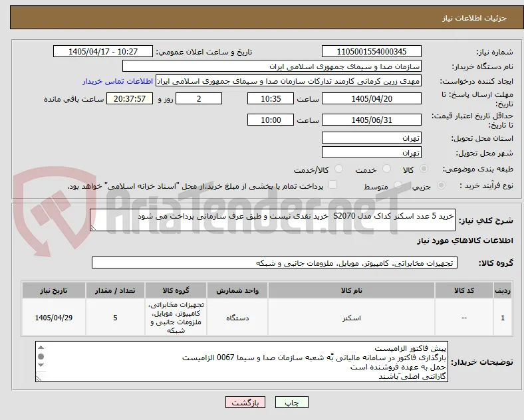Screen dimensions: 524x420
Task: Click the remaining days field showing 2
Action: [x=199, y=99]
